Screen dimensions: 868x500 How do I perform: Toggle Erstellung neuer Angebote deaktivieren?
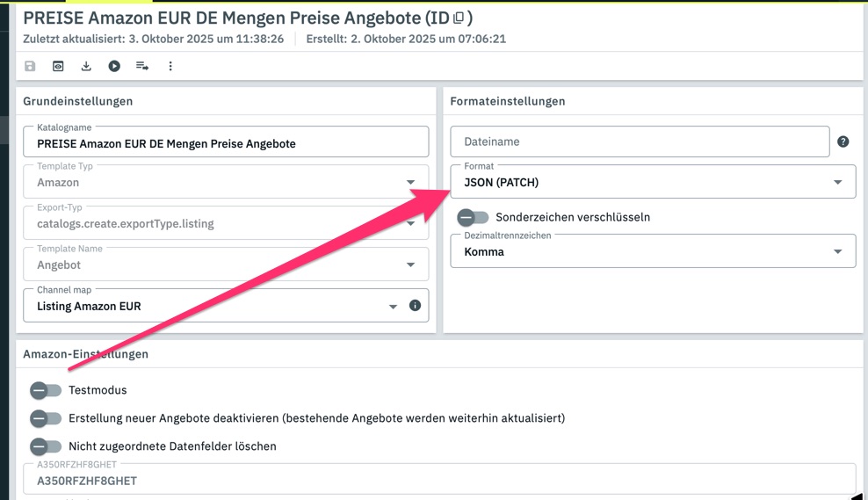pos(46,418)
